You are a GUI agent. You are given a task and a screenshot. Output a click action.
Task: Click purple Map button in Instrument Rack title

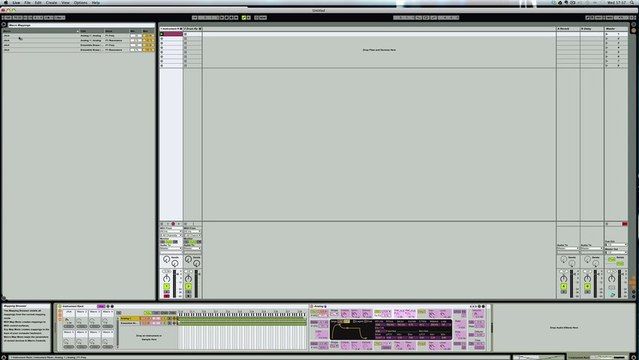(x=101, y=306)
